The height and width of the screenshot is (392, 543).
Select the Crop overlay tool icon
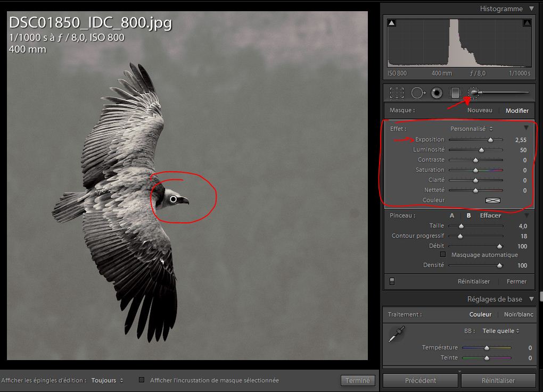click(397, 93)
